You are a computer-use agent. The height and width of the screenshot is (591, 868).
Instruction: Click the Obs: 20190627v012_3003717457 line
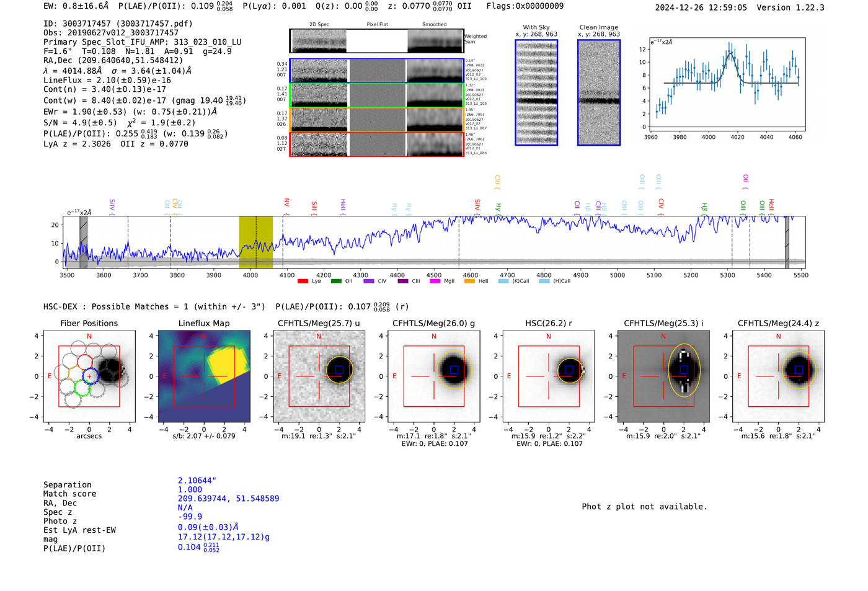tap(111, 33)
